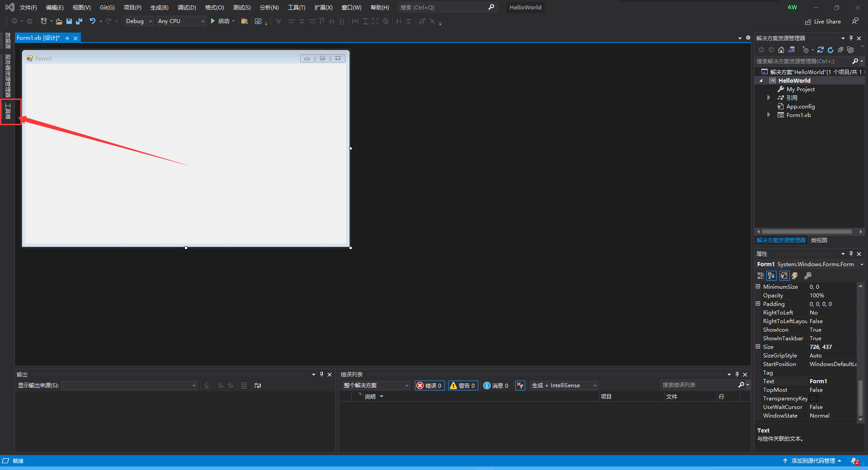Viewport: 868px width, 470px height.
Task: Open the 生成(B) Build menu
Action: click(x=159, y=8)
